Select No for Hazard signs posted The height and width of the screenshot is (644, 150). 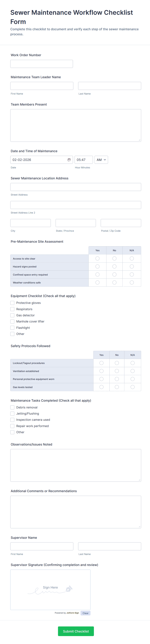pos(114,266)
